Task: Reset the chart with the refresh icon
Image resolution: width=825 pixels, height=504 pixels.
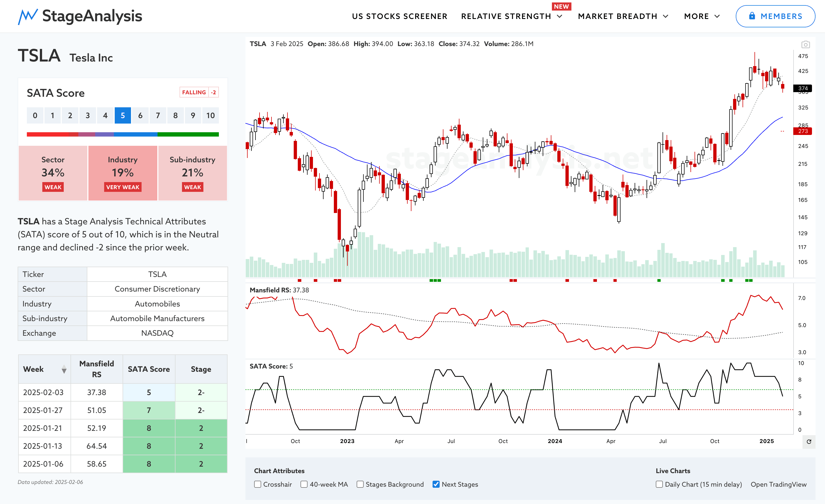Action: 809,441
